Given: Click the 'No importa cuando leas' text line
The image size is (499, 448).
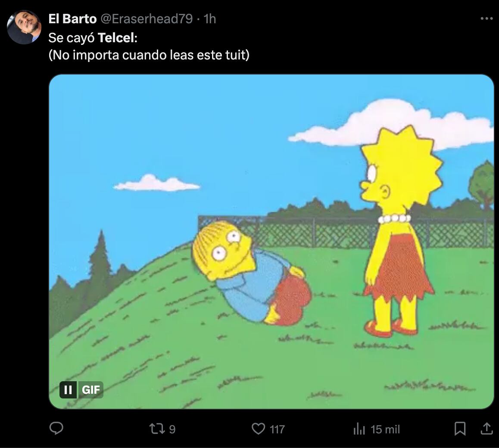Looking at the screenshot, I should point(149,55).
